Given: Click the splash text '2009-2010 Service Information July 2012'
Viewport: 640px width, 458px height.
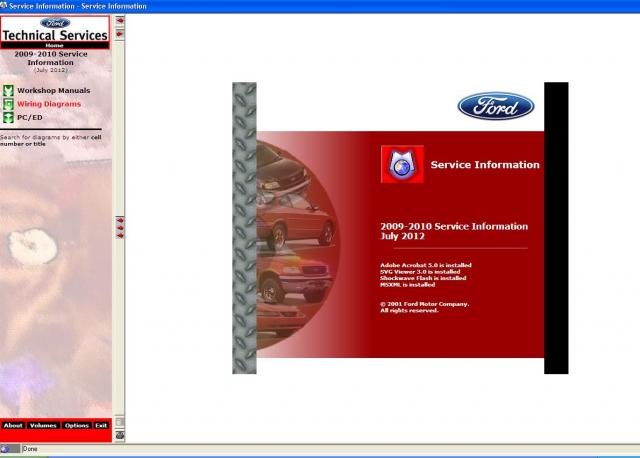Looking at the screenshot, I should 454,231.
